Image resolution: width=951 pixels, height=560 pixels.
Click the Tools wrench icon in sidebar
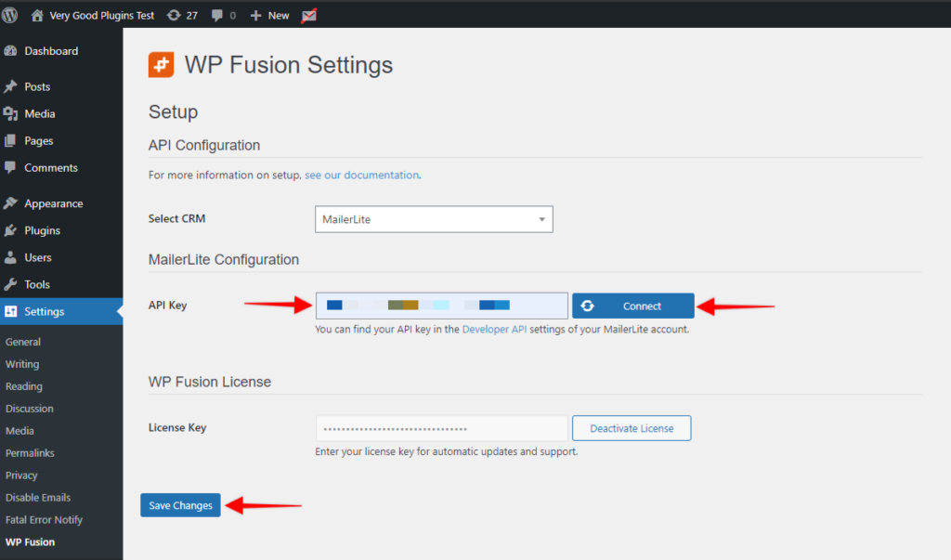(10, 284)
